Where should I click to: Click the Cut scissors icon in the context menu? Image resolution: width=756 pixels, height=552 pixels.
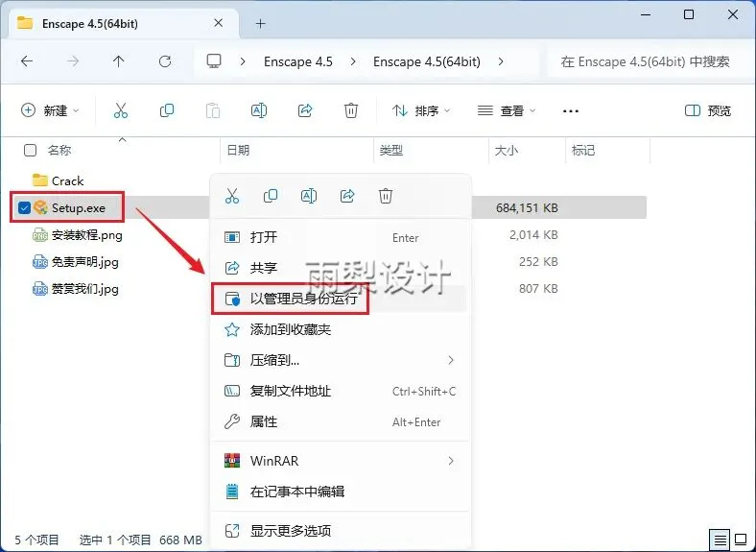coord(232,196)
